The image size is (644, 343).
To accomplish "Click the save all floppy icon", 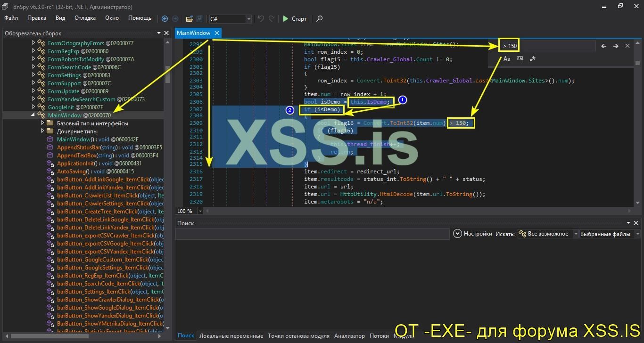I will point(199,19).
